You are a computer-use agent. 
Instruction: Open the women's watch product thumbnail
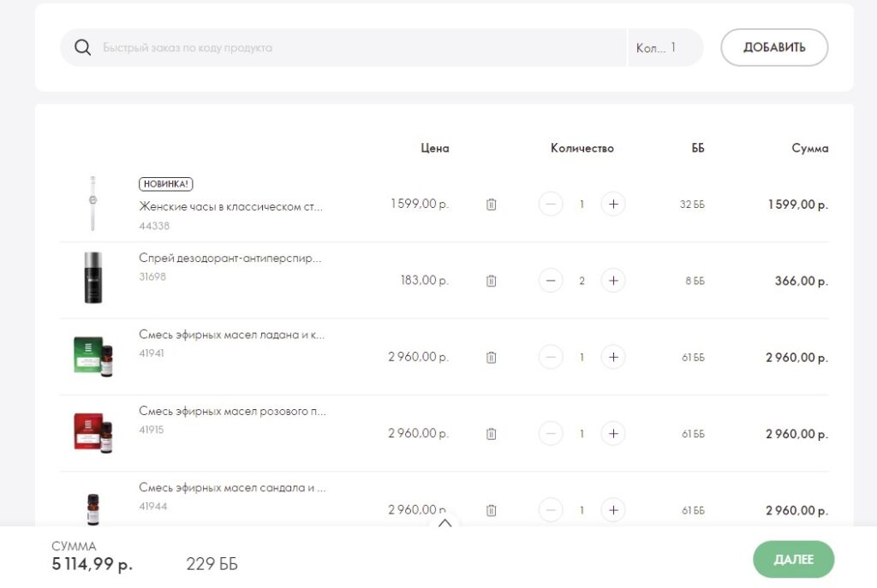point(92,204)
